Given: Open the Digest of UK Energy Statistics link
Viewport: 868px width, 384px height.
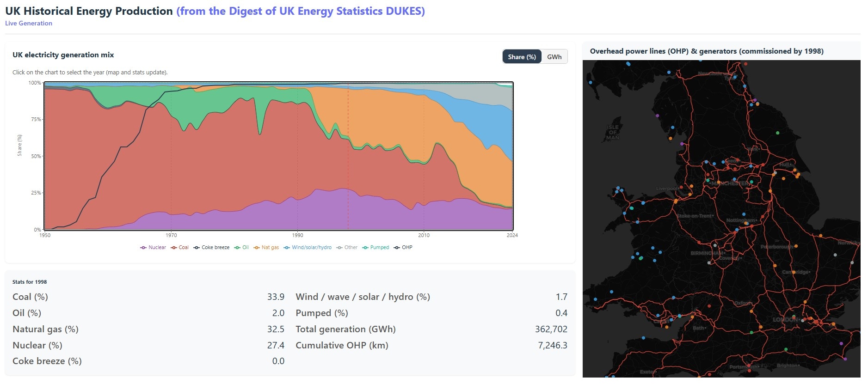Looking at the screenshot, I should click(x=301, y=11).
